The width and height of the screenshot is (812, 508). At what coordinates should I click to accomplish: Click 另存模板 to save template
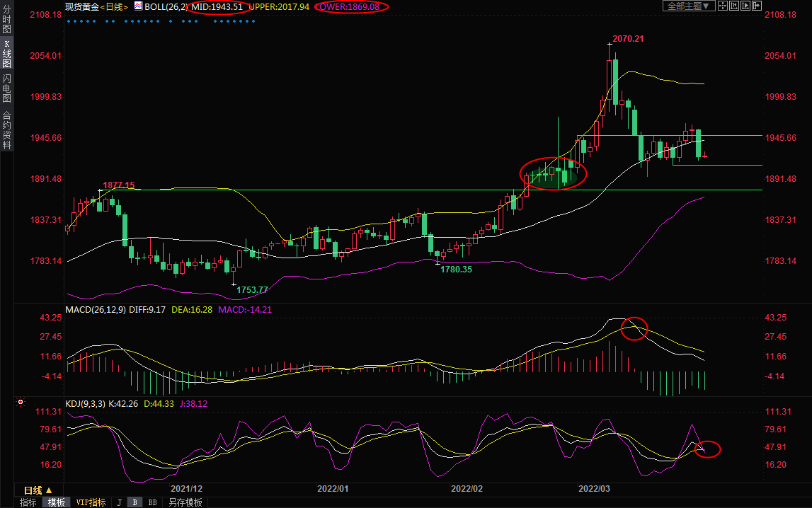(x=185, y=502)
